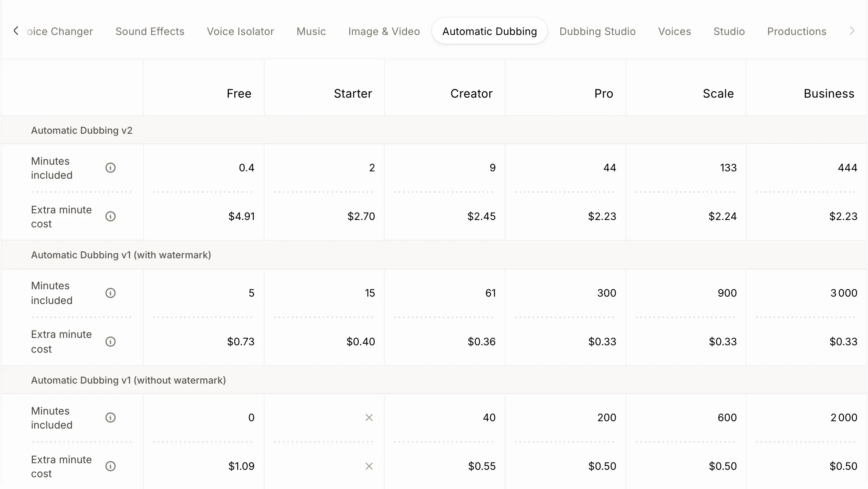This screenshot has width=868, height=489.
Task: Select the Studio tab
Action: click(729, 31)
